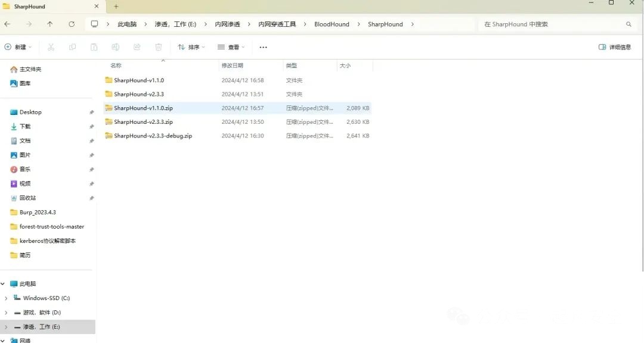Select 视频 videos in quick access
This screenshot has width=644, height=343.
click(x=20, y=184)
